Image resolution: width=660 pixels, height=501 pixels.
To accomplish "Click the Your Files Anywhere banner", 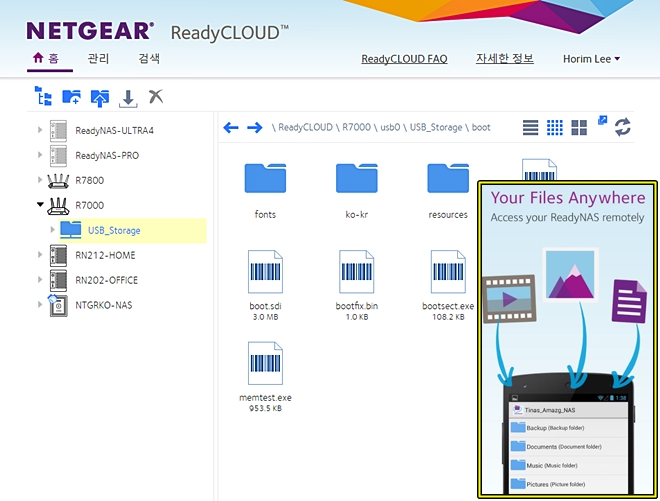I will 567,340.
